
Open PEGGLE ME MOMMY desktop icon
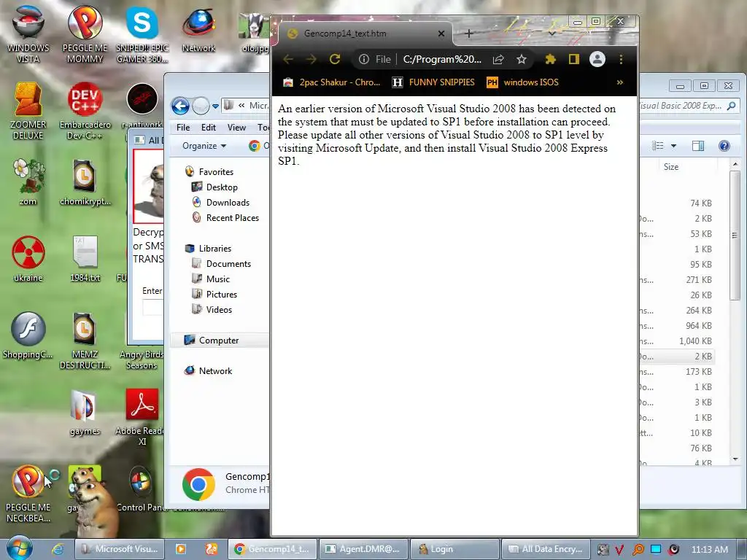tap(85, 34)
